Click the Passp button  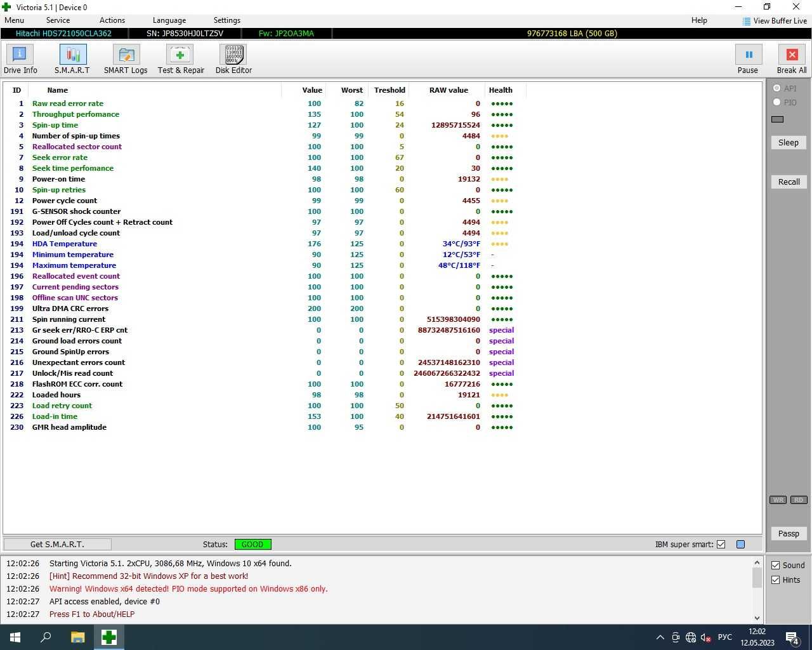coord(789,533)
